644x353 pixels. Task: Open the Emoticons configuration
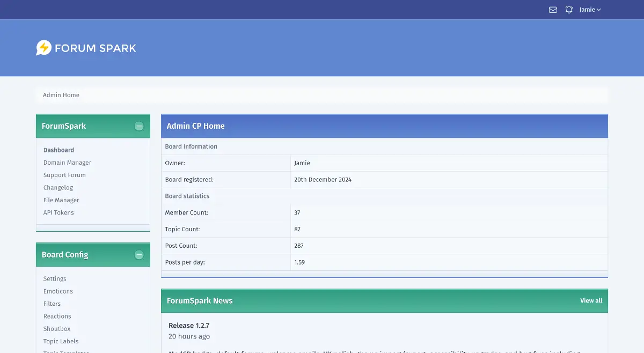[58, 291]
